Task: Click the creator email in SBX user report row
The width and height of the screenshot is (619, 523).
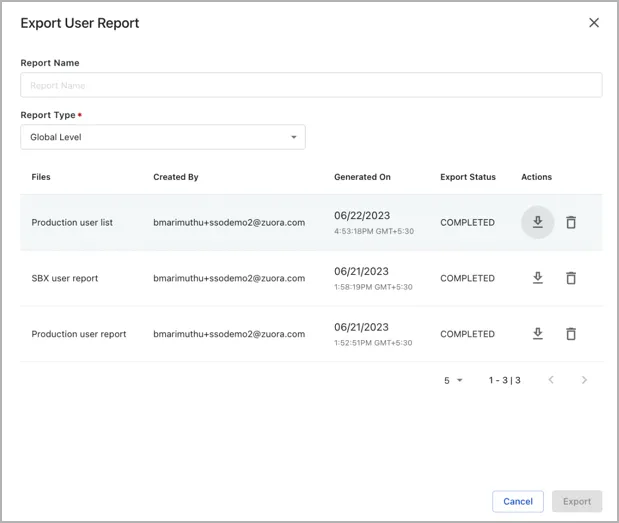Action: [x=229, y=278]
